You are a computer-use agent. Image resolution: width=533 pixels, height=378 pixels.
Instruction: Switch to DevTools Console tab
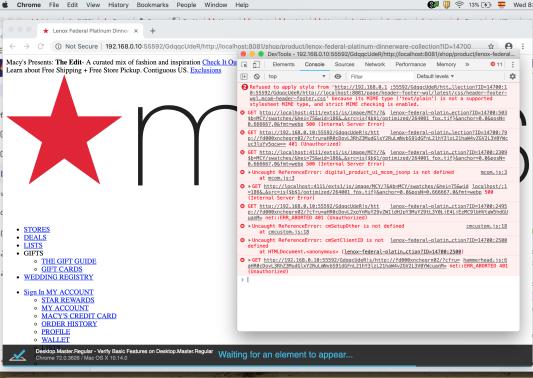[x=314, y=64]
